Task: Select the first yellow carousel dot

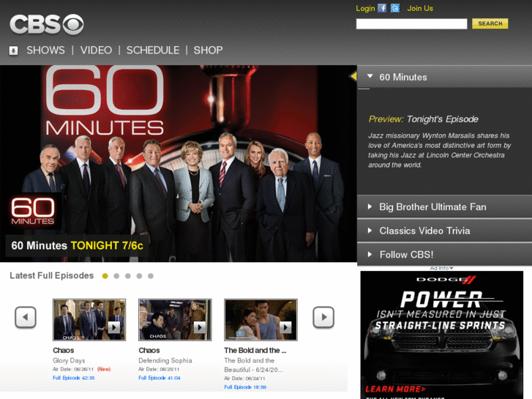Action: point(105,276)
